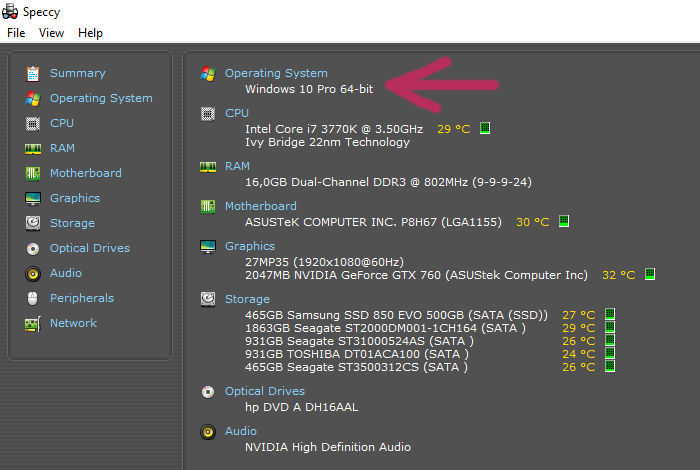Open the File menu
This screenshot has width=700, height=470.
(16, 33)
